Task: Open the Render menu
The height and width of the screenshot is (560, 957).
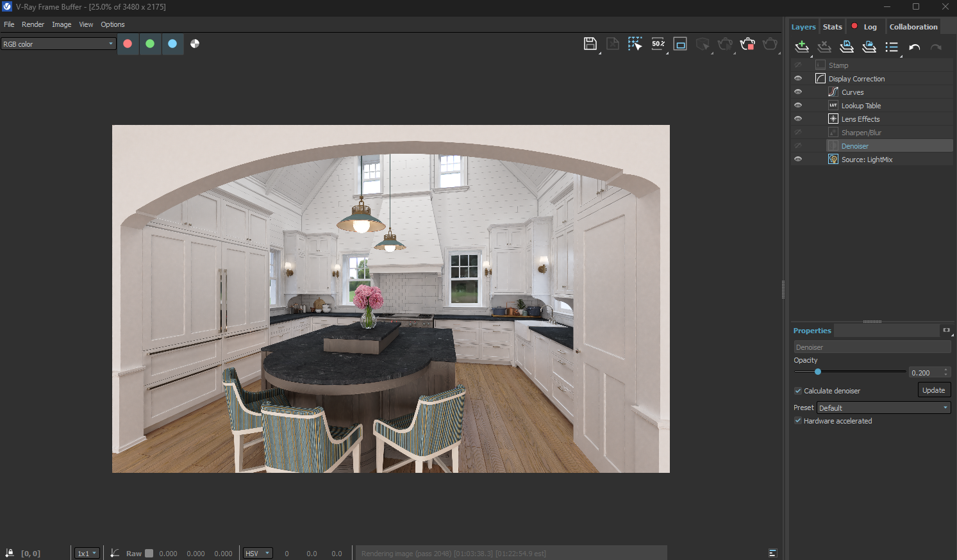Action: [x=33, y=24]
